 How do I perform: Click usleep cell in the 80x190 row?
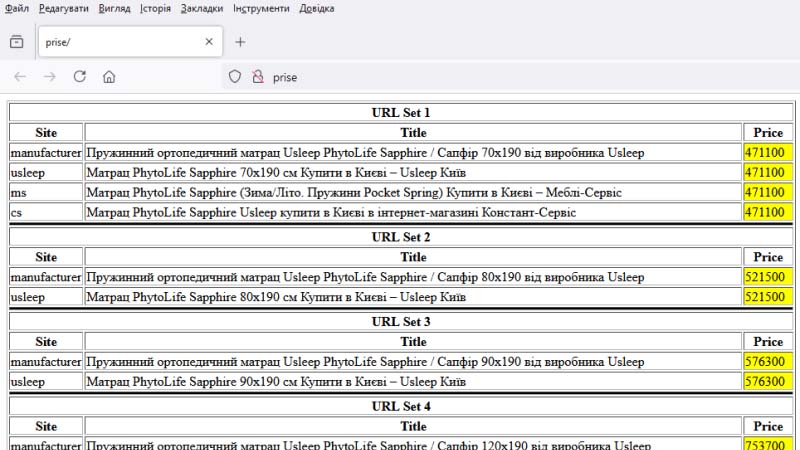pos(46,297)
